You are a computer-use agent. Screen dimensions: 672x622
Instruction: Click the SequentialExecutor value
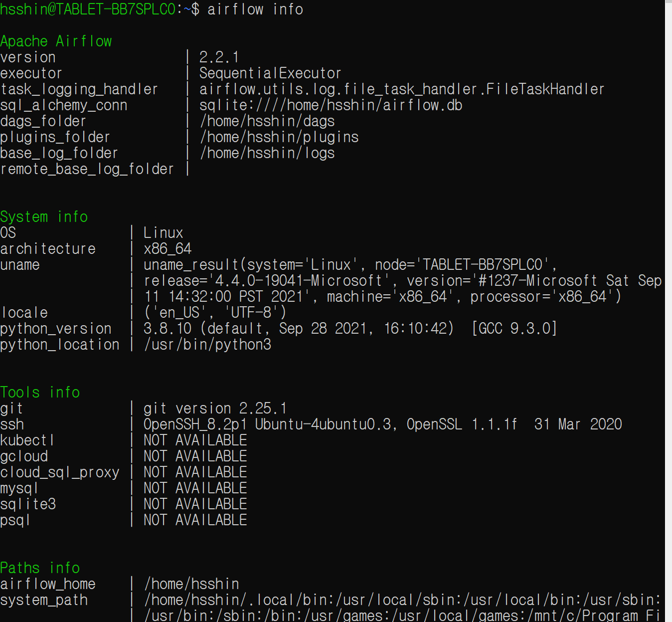click(x=270, y=73)
